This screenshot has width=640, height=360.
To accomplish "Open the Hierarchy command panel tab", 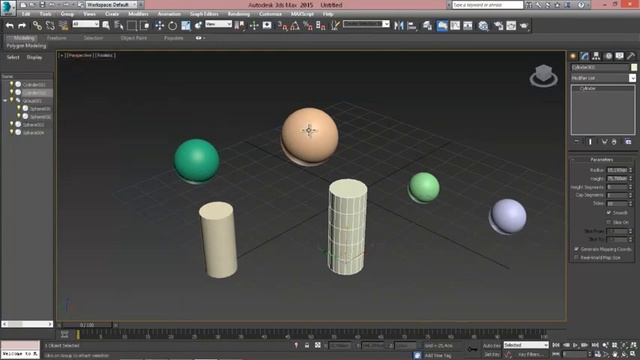I will pyautogui.click(x=596, y=56).
